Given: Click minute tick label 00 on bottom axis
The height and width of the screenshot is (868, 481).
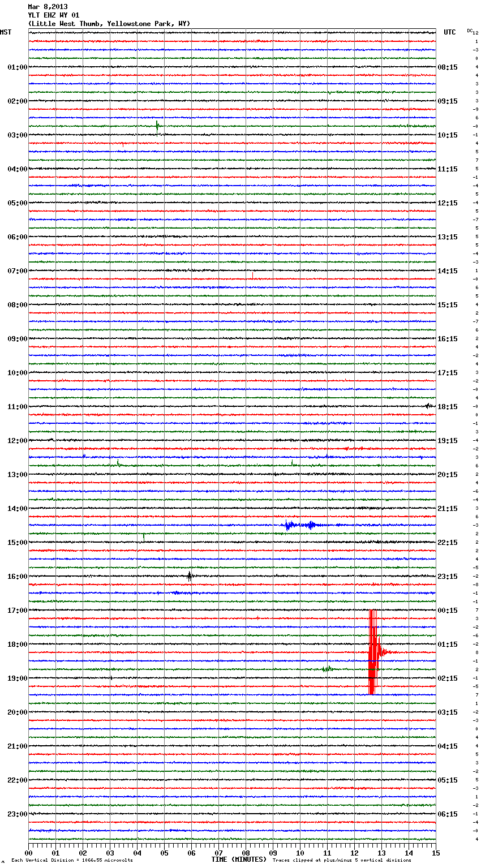Looking at the screenshot, I should 28,853.
